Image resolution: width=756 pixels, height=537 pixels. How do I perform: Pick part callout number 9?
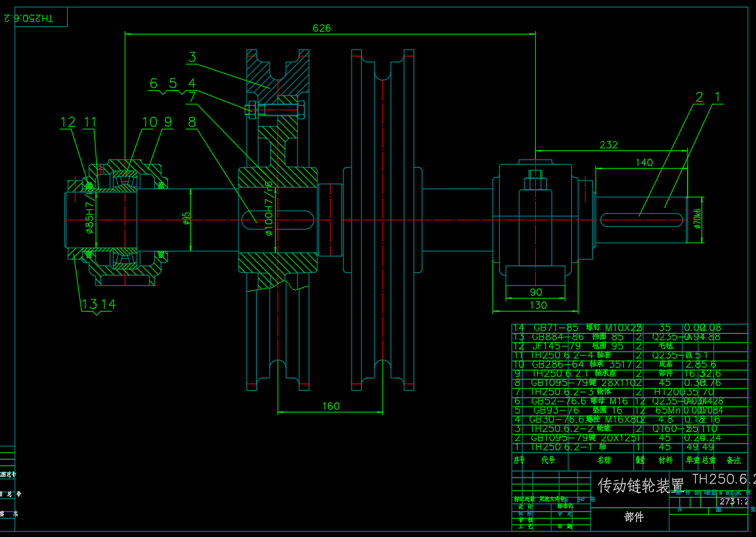point(168,122)
